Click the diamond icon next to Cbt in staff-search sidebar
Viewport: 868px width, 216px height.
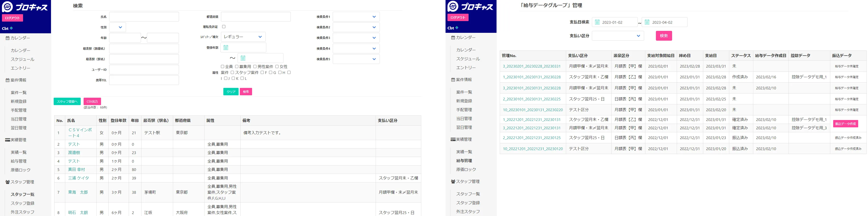[x=12, y=28]
